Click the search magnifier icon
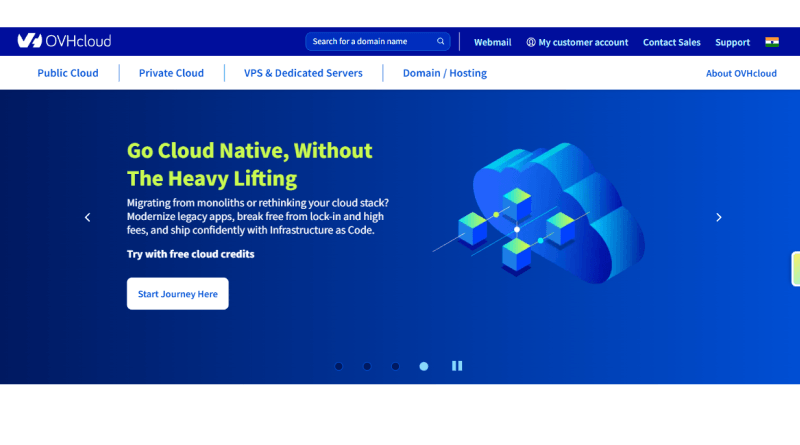This screenshot has width=800, height=445. click(440, 41)
